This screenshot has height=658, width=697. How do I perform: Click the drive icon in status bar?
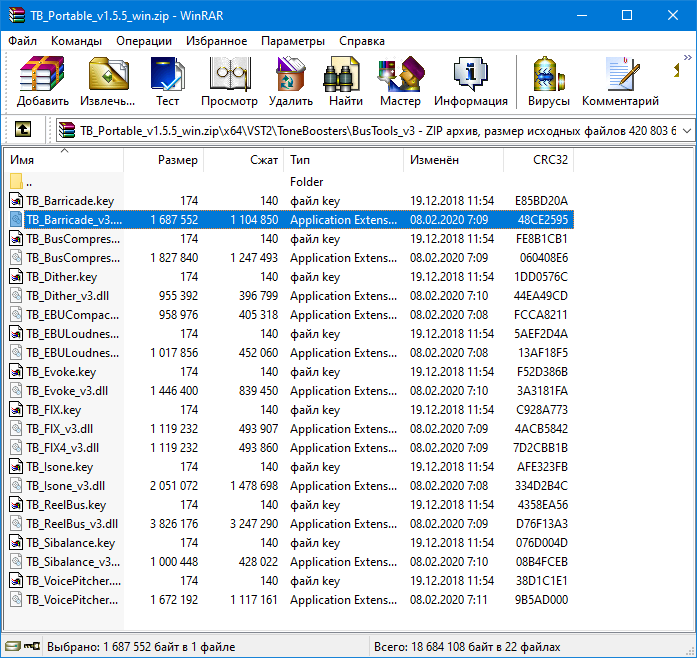tap(13, 646)
